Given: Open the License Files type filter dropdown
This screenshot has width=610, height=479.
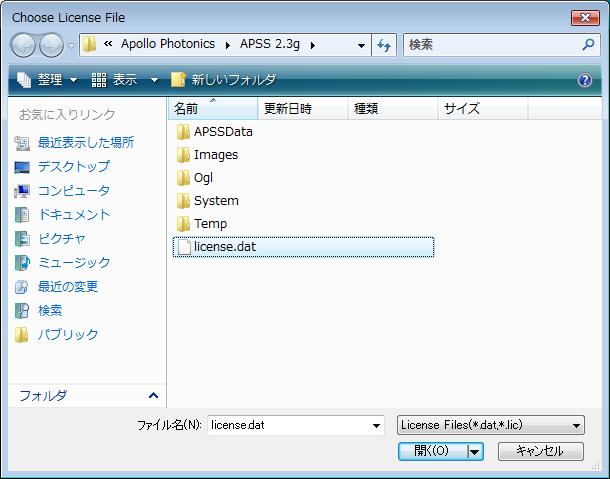Looking at the screenshot, I should tap(491, 425).
